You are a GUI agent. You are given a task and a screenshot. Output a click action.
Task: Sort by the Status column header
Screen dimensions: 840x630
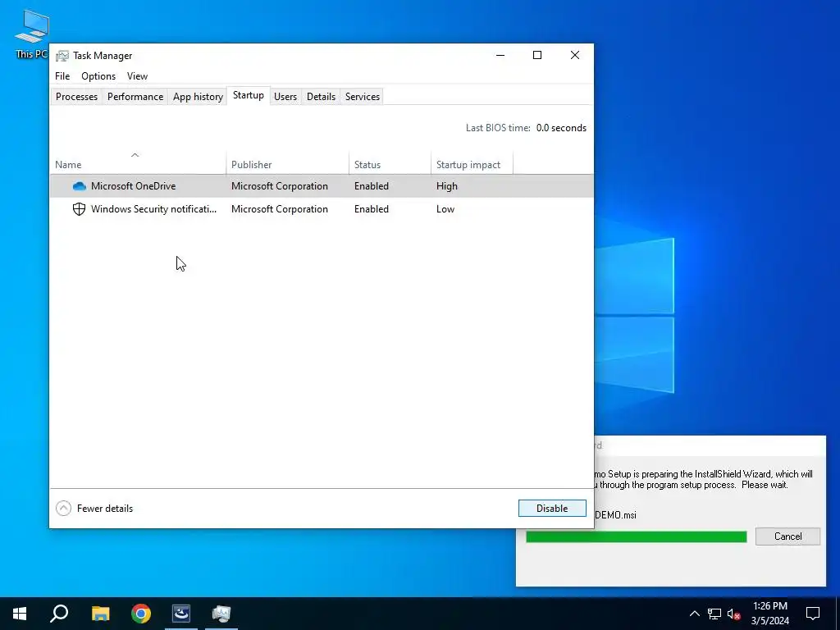pos(390,163)
